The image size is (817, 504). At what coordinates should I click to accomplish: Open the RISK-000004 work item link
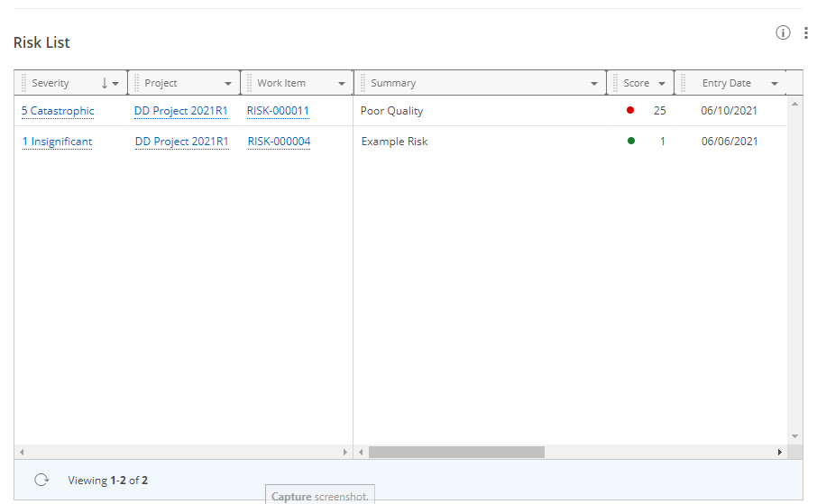point(279,142)
